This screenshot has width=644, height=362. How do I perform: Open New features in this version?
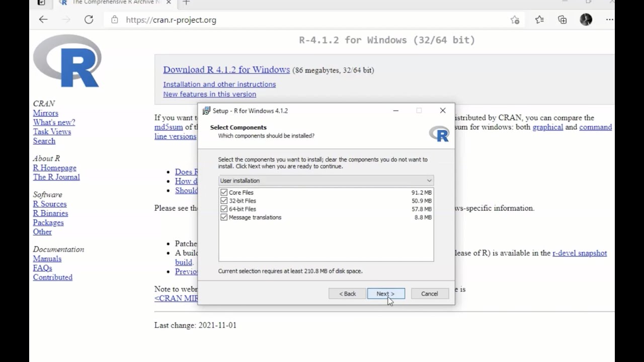tap(209, 94)
